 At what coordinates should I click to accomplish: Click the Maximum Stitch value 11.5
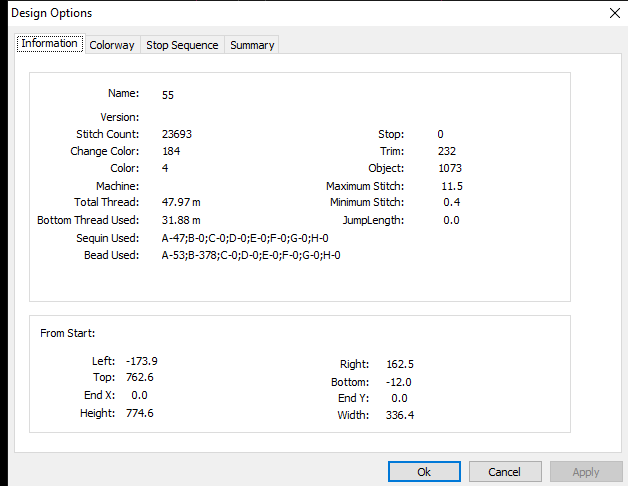tap(452, 186)
